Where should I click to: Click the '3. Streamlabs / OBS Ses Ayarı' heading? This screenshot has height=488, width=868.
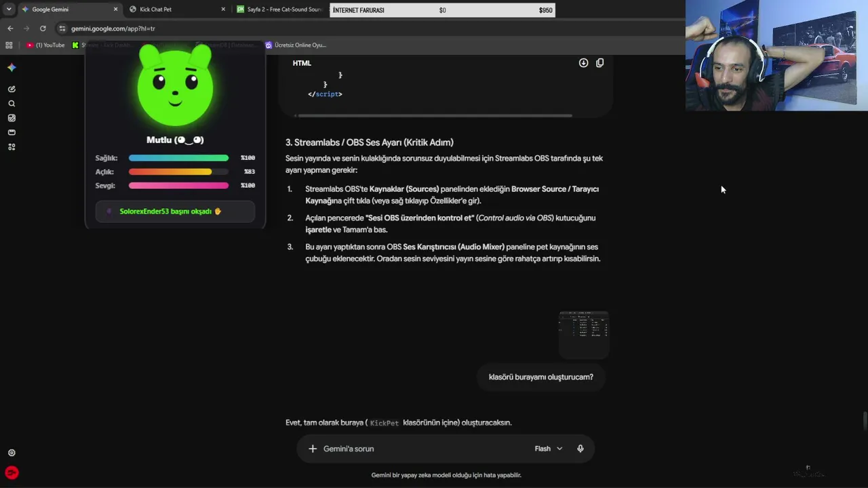tap(370, 142)
